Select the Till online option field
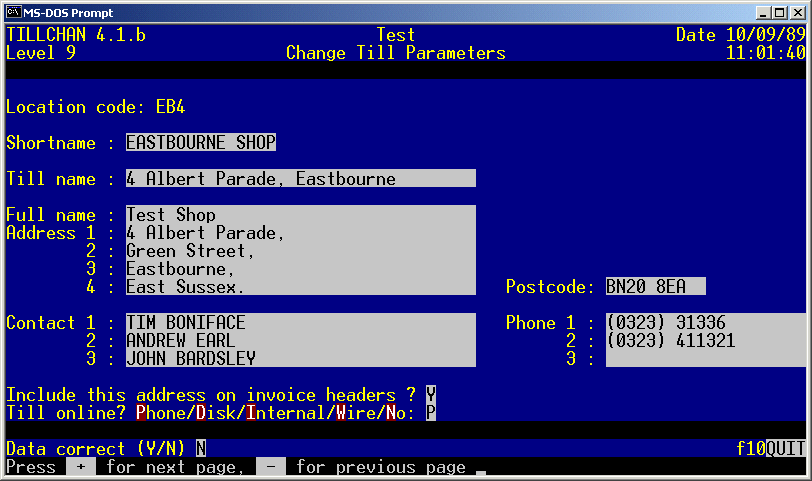Image resolution: width=812 pixels, height=481 pixels. (x=431, y=412)
